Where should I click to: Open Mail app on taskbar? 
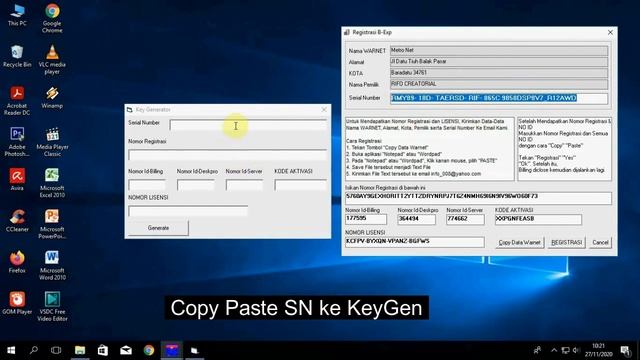126,350
